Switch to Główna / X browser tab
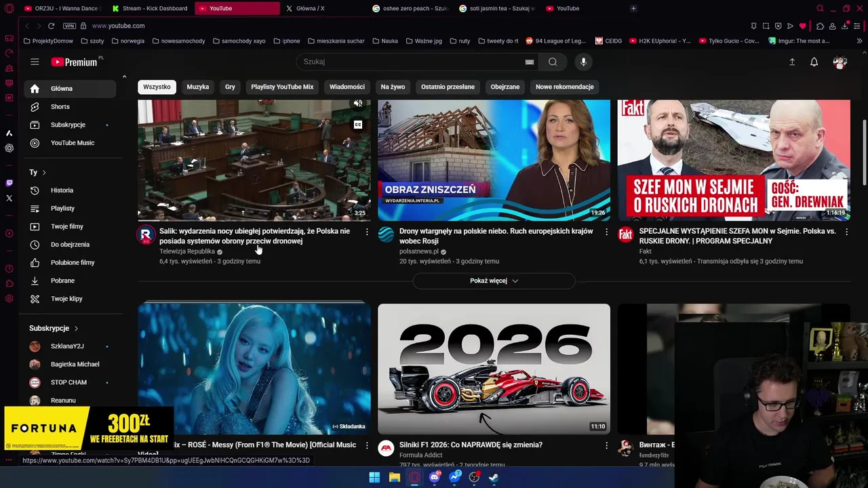 pos(311,8)
